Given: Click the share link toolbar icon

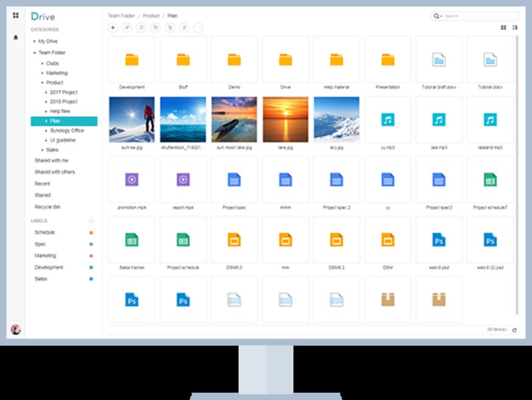Looking at the screenshot, I should (127, 27).
